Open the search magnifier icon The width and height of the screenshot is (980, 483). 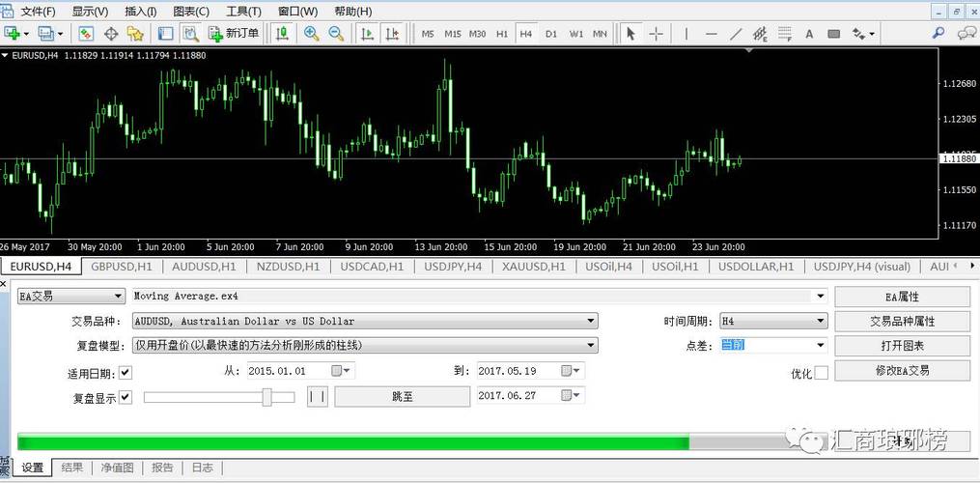coord(938,33)
